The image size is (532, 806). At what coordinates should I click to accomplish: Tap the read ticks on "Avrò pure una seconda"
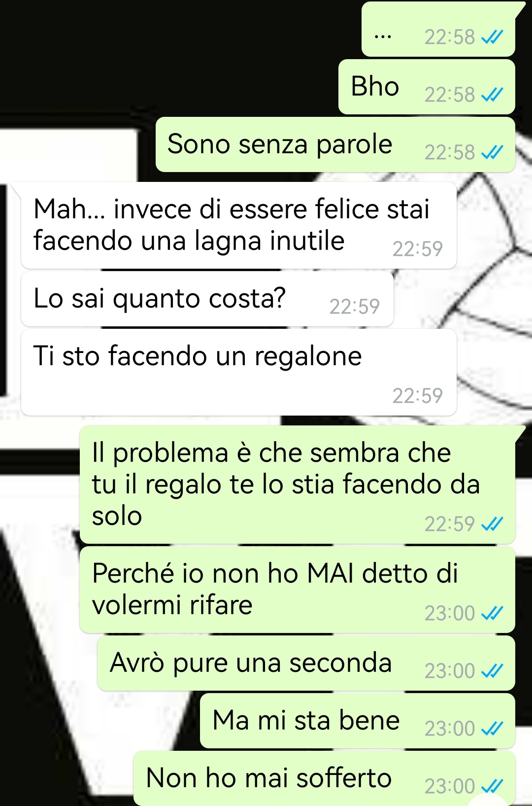click(x=492, y=670)
